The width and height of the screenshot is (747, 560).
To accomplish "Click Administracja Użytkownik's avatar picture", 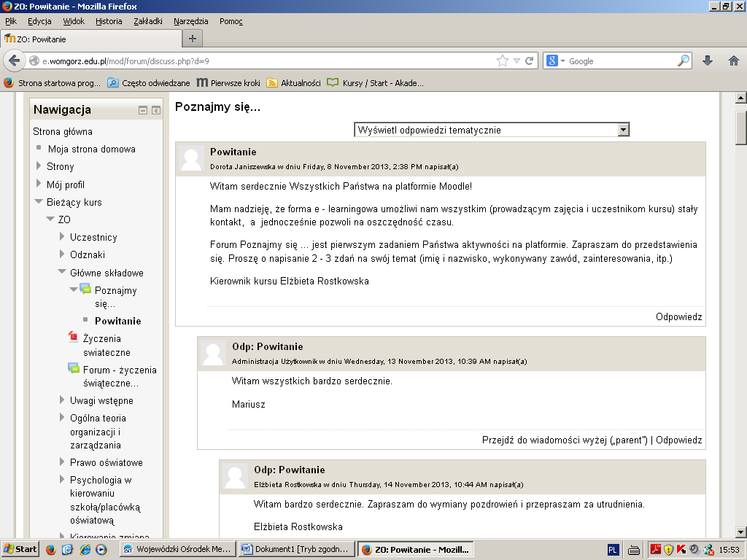I will click(x=213, y=353).
